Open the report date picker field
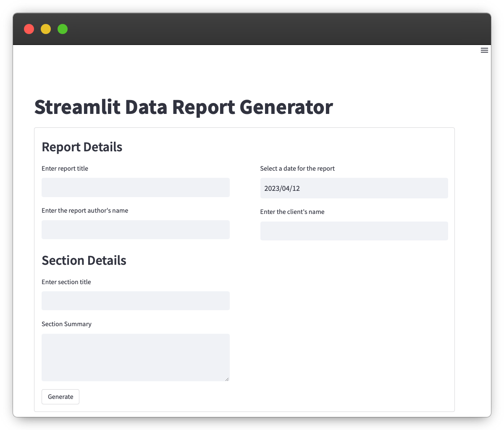The width and height of the screenshot is (504, 430). (354, 188)
